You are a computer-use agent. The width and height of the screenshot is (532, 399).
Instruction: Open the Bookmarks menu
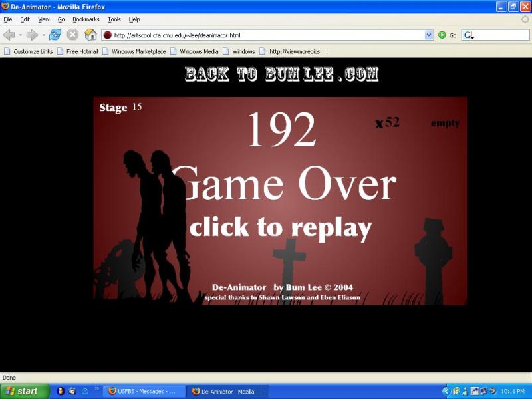[x=86, y=19]
